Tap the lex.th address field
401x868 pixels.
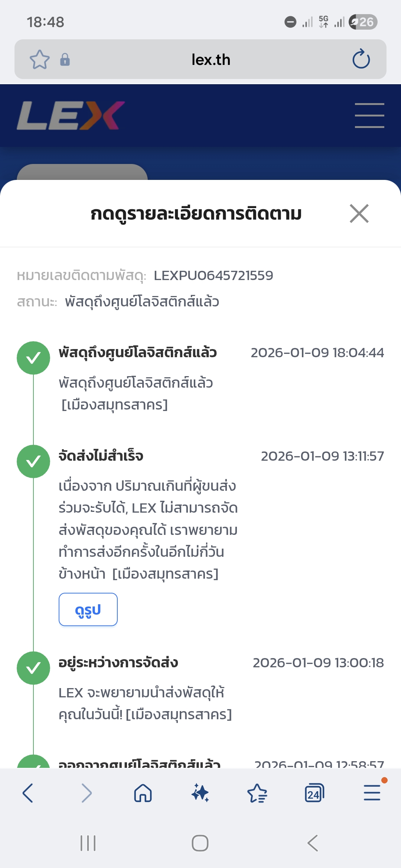(x=211, y=59)
